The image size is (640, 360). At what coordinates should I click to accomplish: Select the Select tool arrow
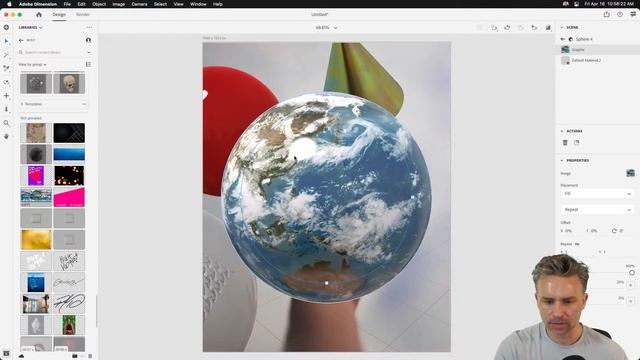(x=6, y=41)
